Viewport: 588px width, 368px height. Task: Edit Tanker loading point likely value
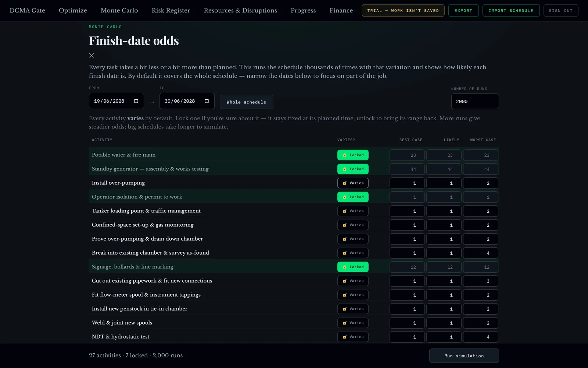(444, 211)
